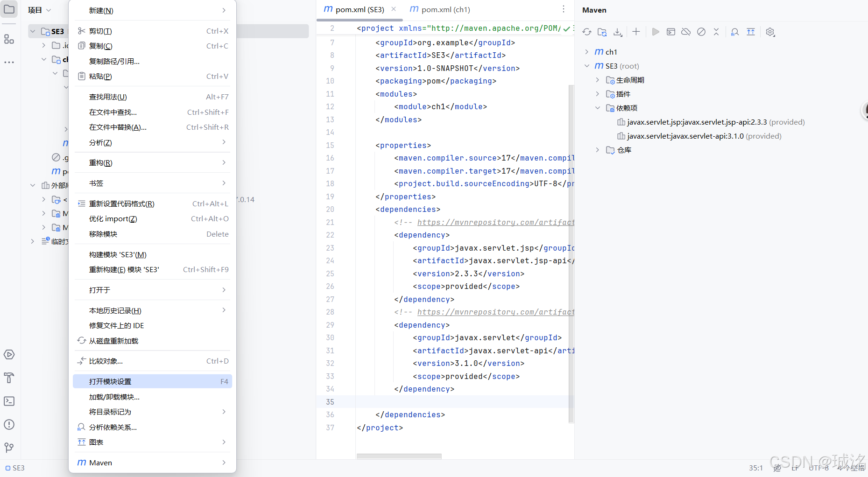The width and height of the screenshot is (868, 477).
Task: Collapse the SE3 project root
Action: (x=33, y=31)
